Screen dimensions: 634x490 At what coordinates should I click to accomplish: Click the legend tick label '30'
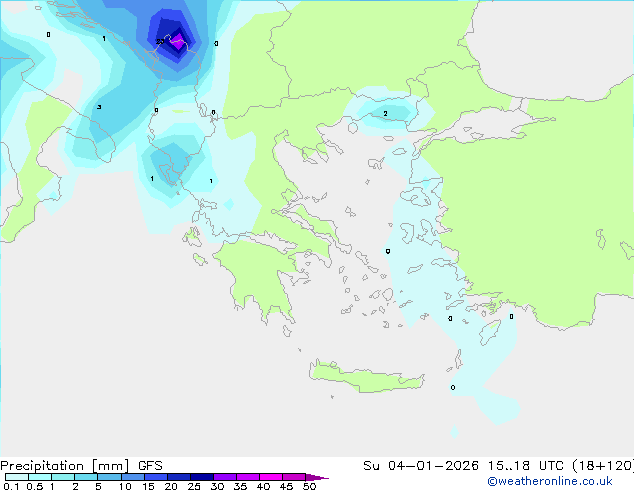pyautogui.click(x=217, y=486)
